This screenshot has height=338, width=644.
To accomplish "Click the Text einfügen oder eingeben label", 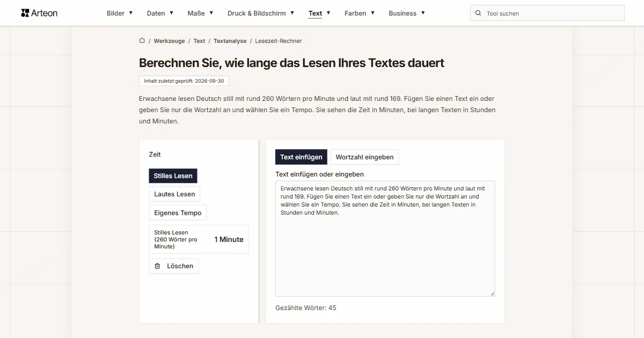I will point(319,174).
